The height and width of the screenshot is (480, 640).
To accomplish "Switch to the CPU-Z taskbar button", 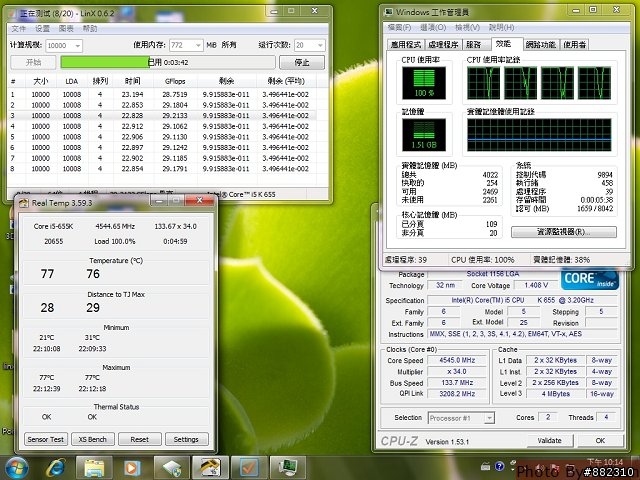I will tap(172, 468).
